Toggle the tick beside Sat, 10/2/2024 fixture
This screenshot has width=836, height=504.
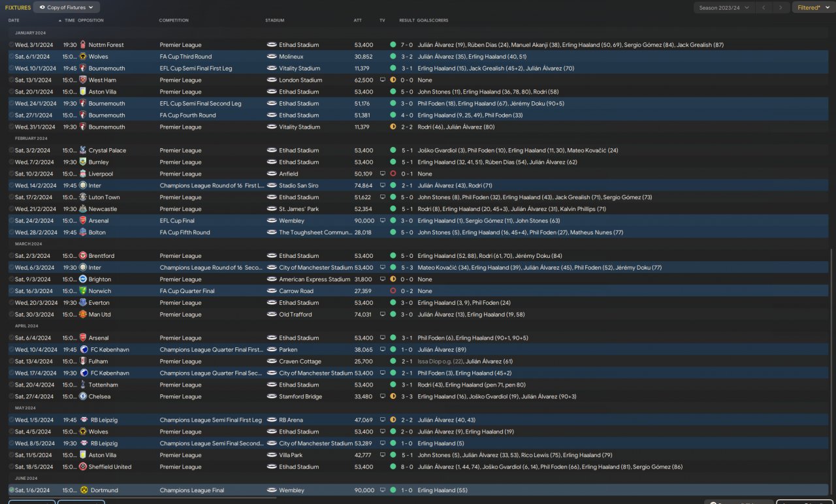pos(11,174)
